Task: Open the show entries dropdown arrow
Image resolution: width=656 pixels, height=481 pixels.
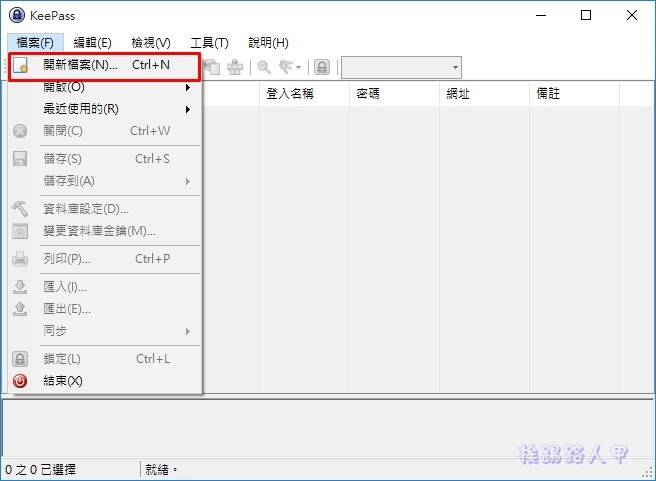Action: point(298,67)
